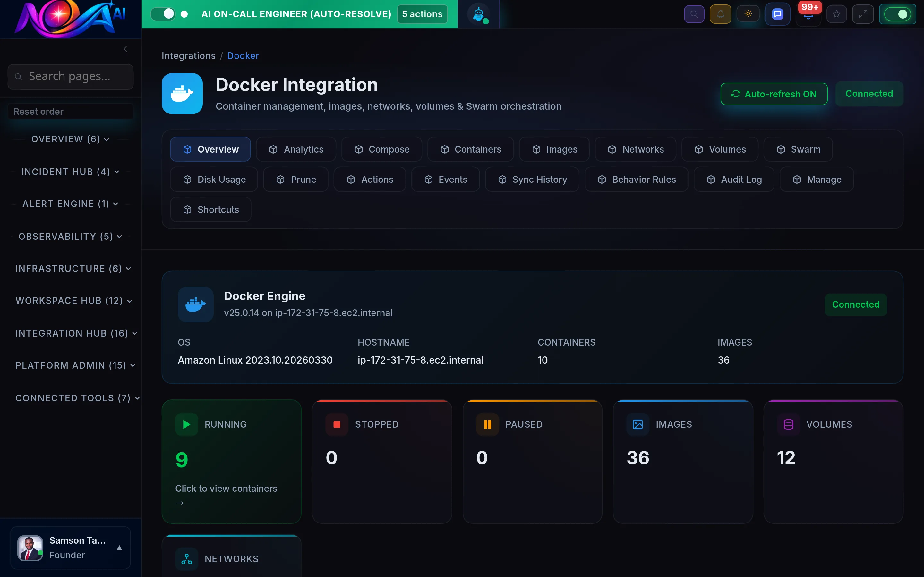Screen dimensions: 924x577
Task: Click the Search pages input field
Action: coord(70,76)
